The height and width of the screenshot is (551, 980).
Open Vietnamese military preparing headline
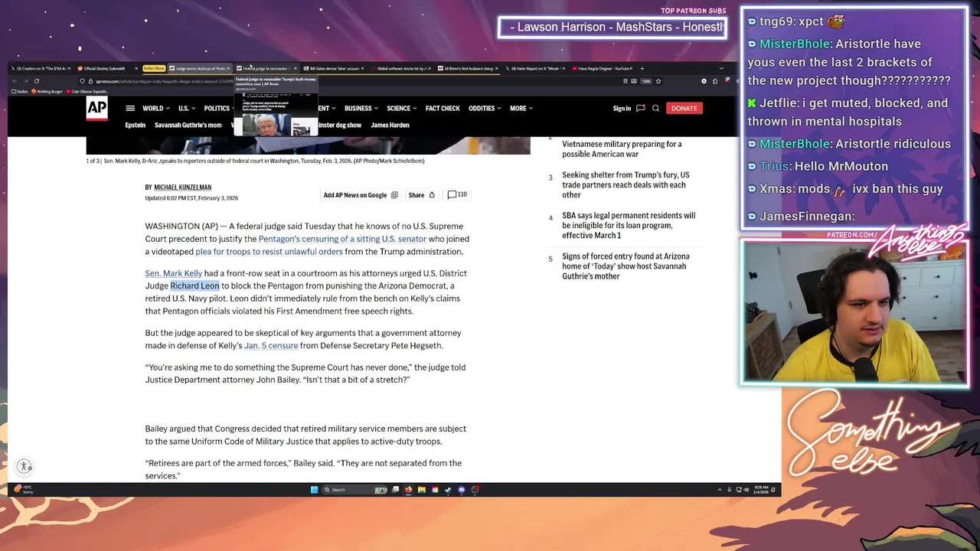(x=622, y=149)
